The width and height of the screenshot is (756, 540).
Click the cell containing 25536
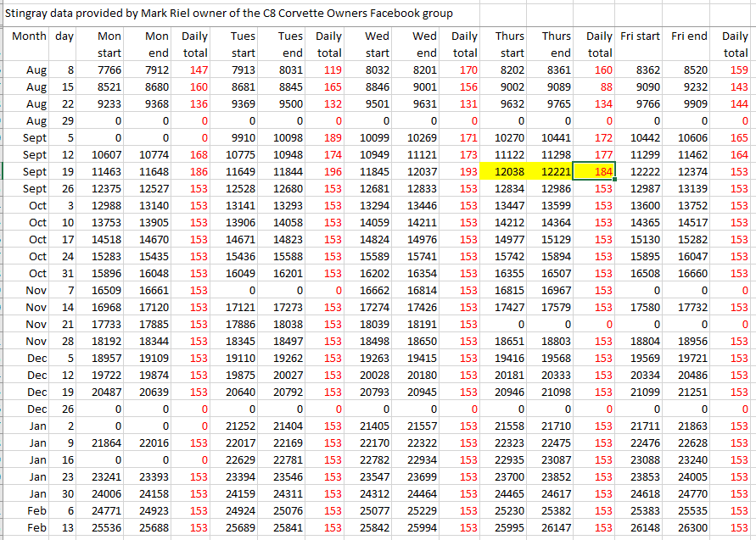click(109, 527)
